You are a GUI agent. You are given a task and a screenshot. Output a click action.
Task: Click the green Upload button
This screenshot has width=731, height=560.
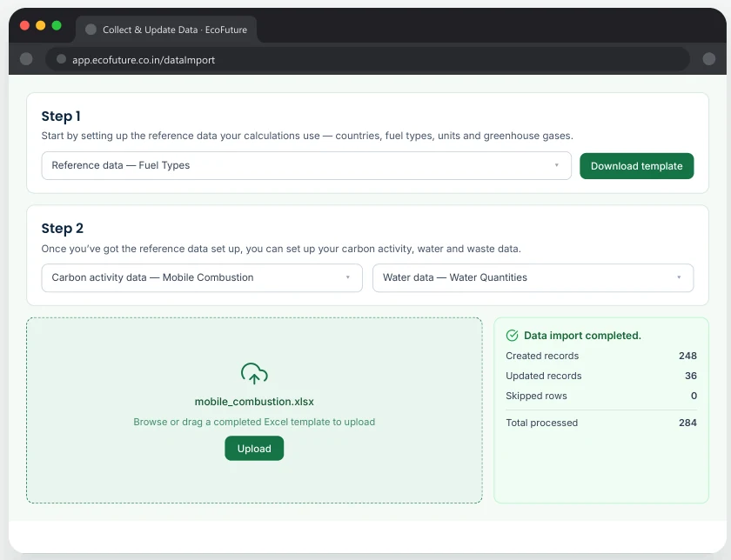pos(254,448)
